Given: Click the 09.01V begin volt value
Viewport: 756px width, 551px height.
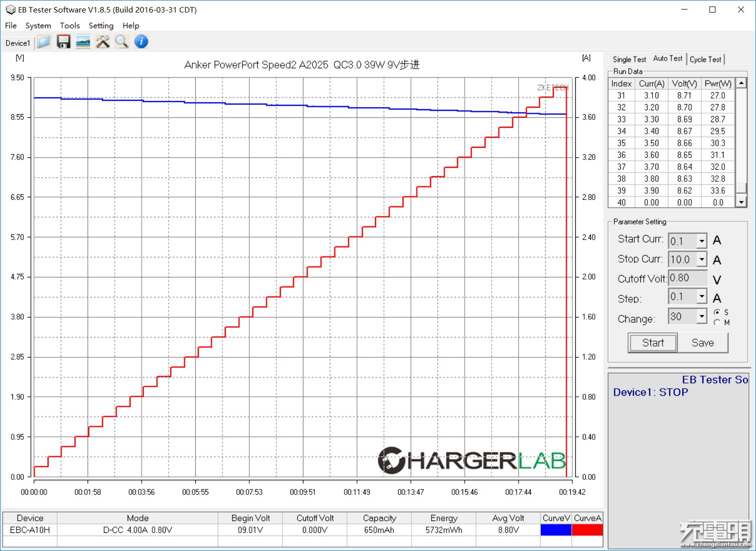Looking at the screenshot, I should point(250,529).
